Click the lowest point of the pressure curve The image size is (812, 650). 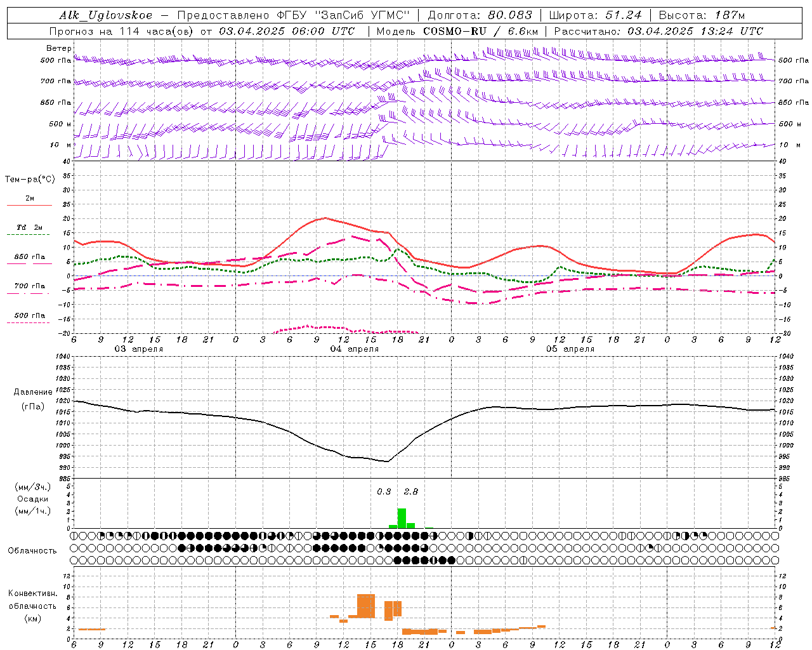pyautogui.click(x=387, y=461)
